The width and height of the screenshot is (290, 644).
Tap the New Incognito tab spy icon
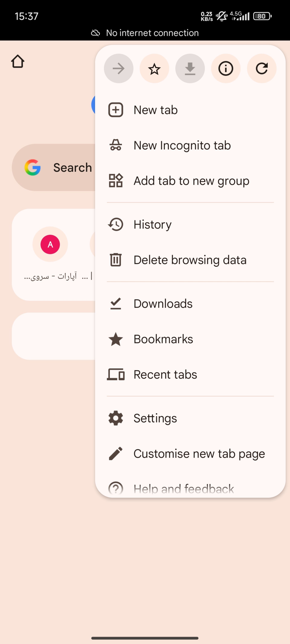[x=116, y=145]
